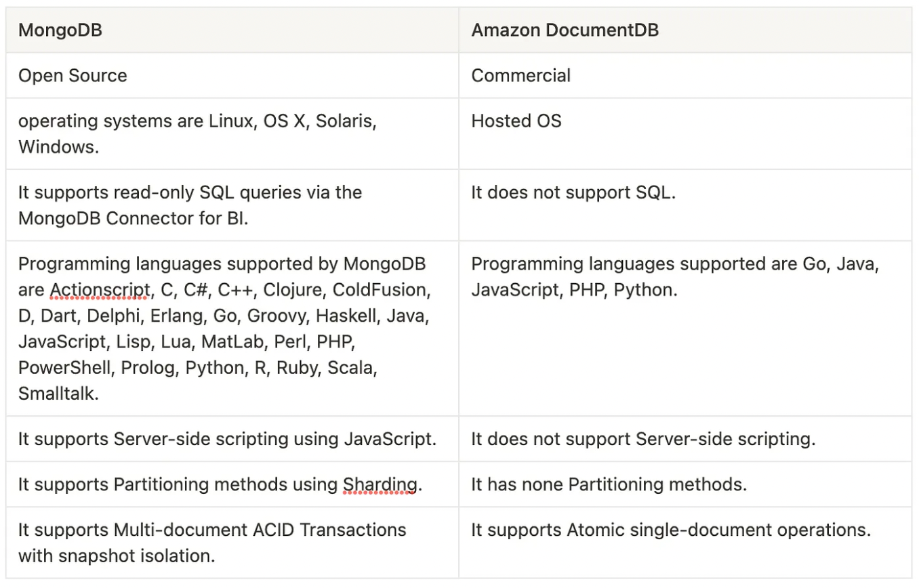Click the misspelled word Actionscript

click(x=100, y=290)
